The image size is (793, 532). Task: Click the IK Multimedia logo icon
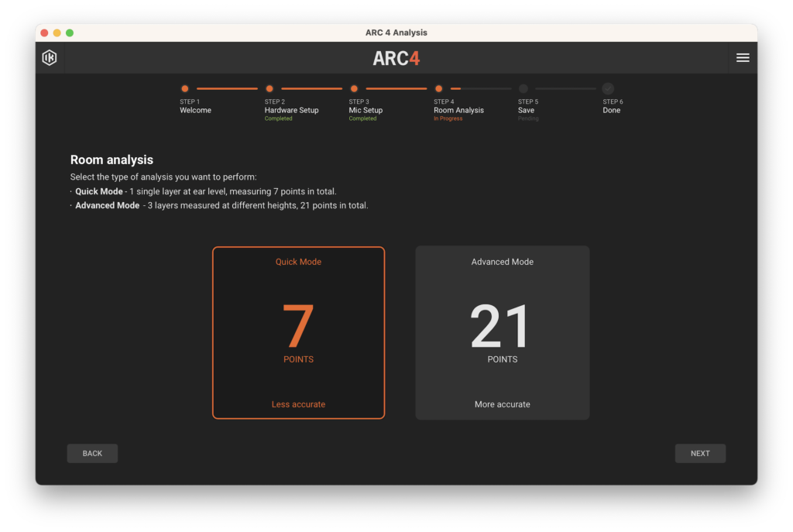tap(50, 58)
